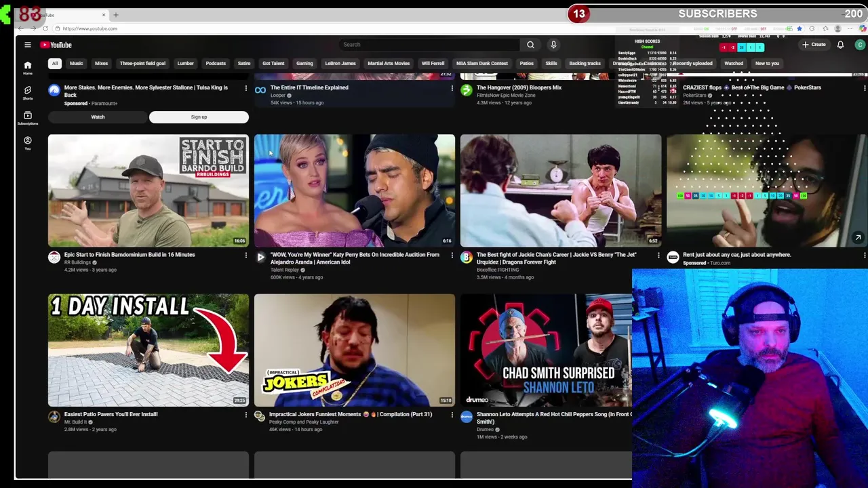
Task: Select the New to you chip
Action: pos(767,64)
